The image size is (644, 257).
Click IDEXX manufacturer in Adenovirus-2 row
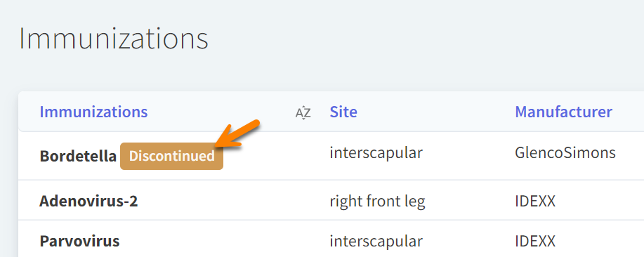[x=535, y=201]
